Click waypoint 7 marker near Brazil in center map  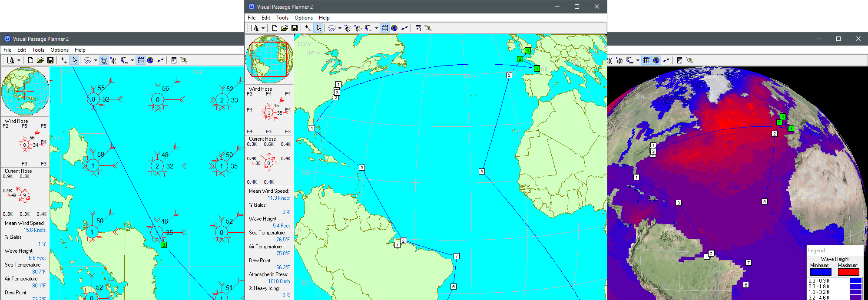click(x=456, y=256)
